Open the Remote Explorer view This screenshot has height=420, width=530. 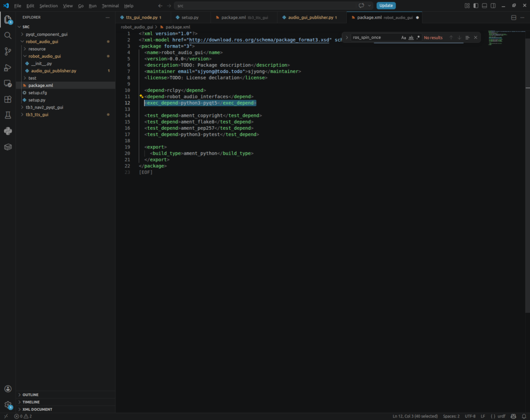(x=8, y=83)
